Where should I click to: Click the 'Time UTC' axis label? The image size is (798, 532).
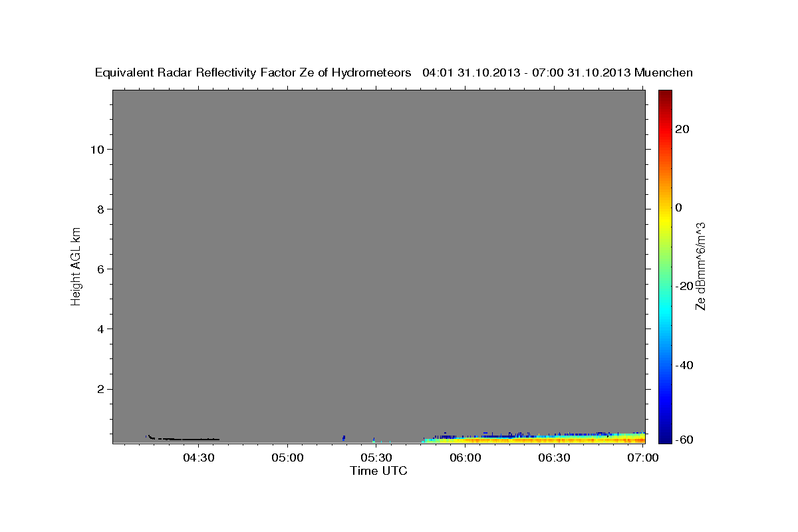point(378,471)
